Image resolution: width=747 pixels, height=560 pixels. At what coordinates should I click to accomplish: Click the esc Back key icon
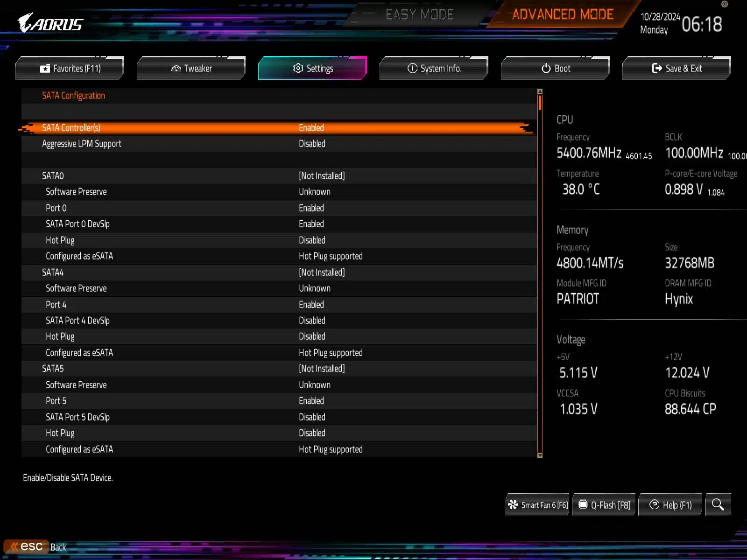27,546
